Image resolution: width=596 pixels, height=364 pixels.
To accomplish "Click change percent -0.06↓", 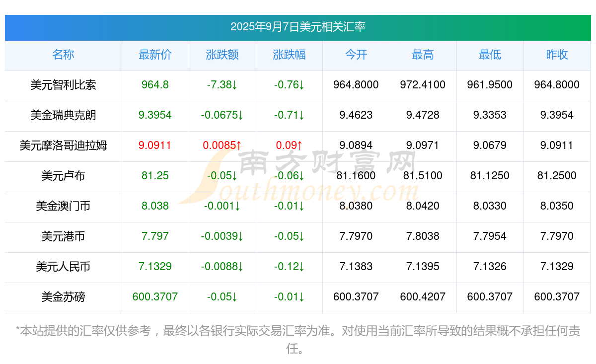I will tap(289, 176).
